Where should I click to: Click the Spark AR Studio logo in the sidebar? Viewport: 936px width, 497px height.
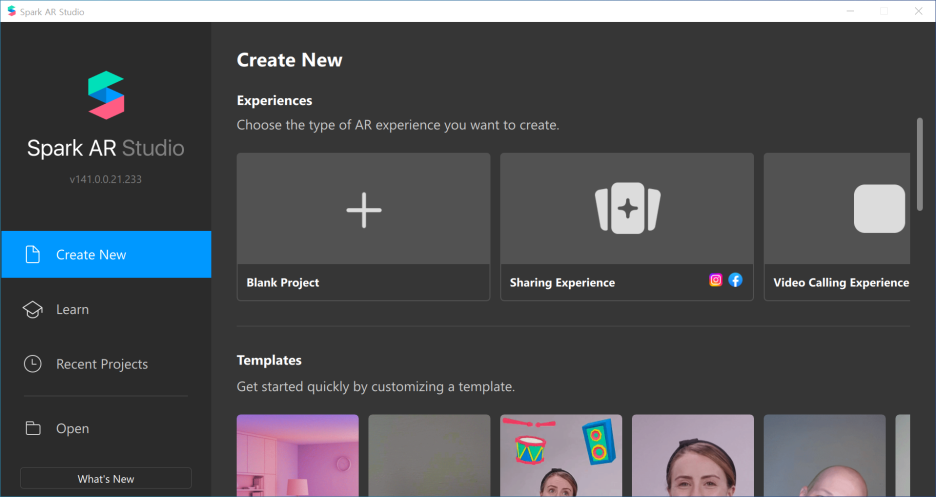pyautogui.click(x=106, y=95)
